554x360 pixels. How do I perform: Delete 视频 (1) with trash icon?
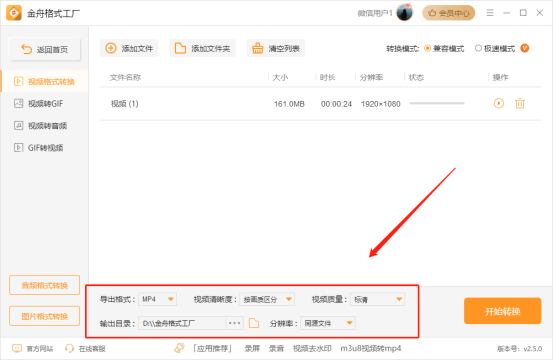[520, 104]
